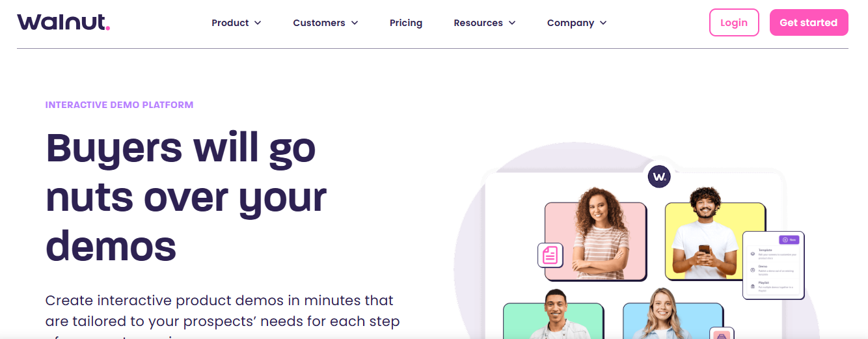Viewport: 868px width, 339px height.
Task: Click the man on green background card
Action: [553, 321]
